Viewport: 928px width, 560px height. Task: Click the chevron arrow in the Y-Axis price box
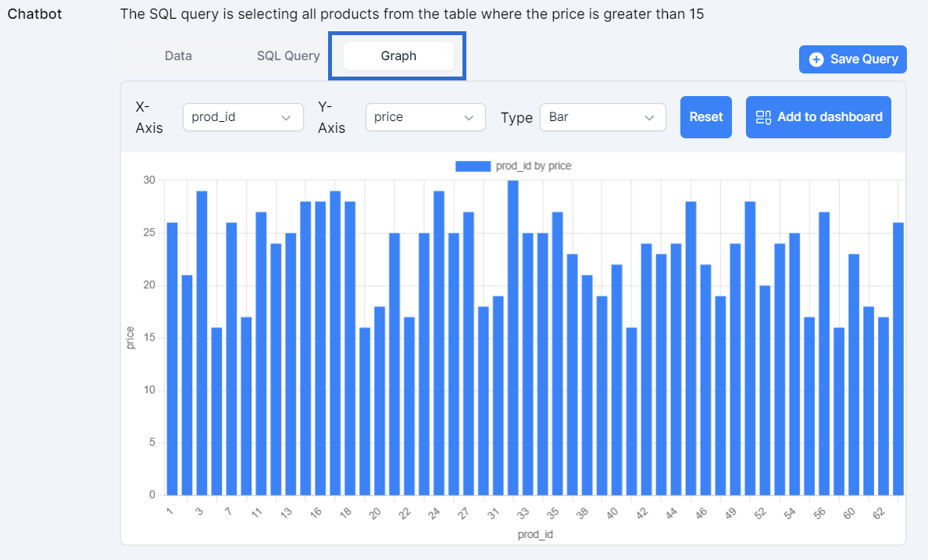(x=469, y=117)
